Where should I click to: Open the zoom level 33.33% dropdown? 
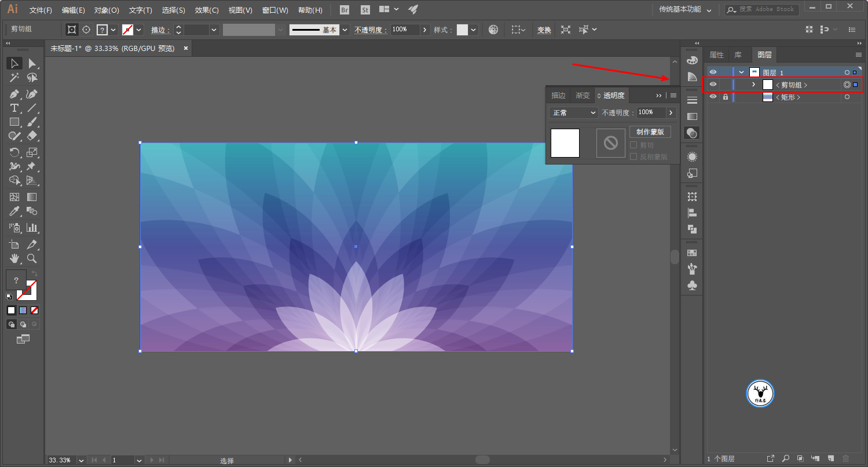click(x=80, y=460)
